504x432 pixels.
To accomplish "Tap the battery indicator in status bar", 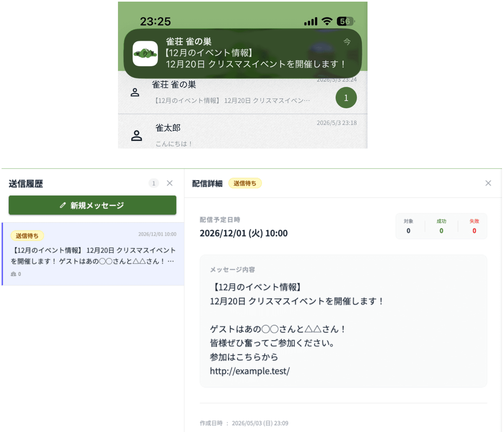I will (x=345, y=21).
